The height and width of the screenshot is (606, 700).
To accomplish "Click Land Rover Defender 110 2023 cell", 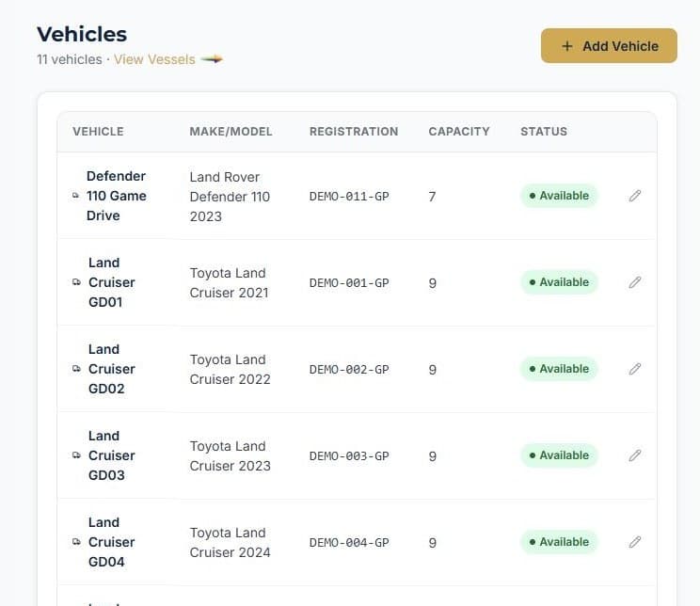I will (x=230, y=197).
